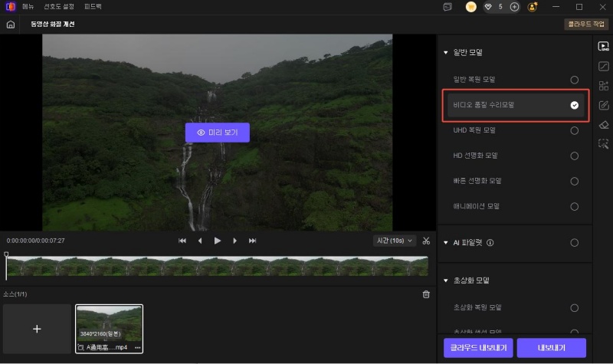Collapse the AI 파일럿 section arrow
The height and width of the screenshot is (364, 613).
[446, 243]
